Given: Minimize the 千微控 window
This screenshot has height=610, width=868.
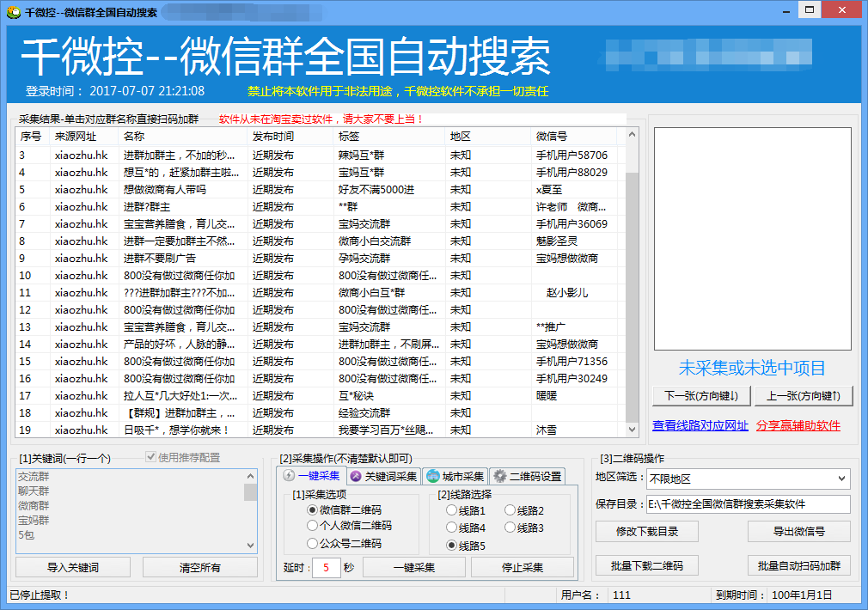Looking at the screenshot, I should tap(786, 10).
